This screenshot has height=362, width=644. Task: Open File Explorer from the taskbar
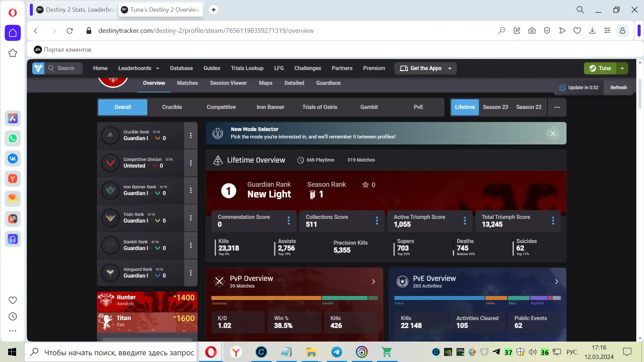(x=311, y=352)
